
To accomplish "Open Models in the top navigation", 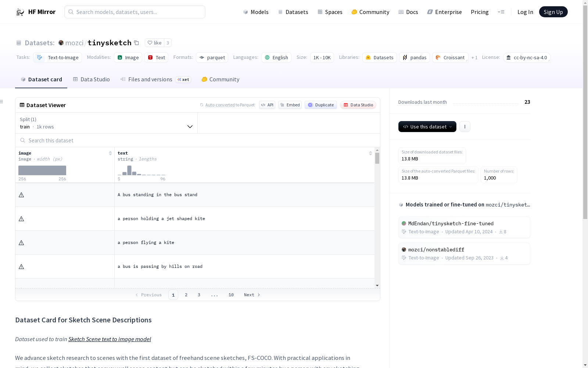I will [256, 12].
